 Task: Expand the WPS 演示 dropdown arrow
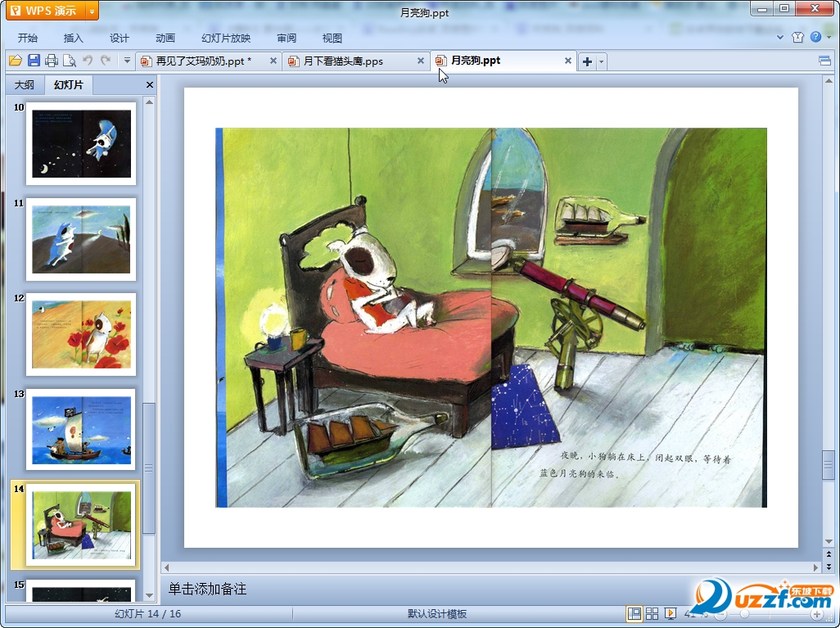pos(93,11)
